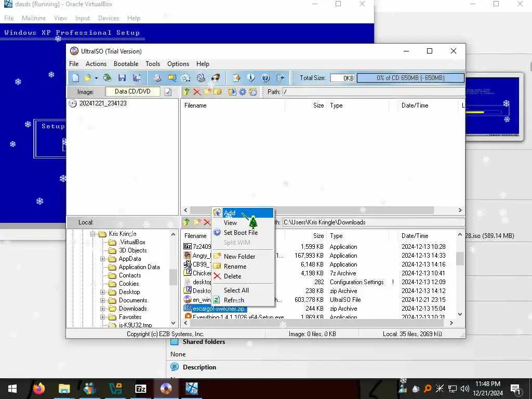Click the Open image folder icon
Screen dimensions: 532x399
click(87, 78)
